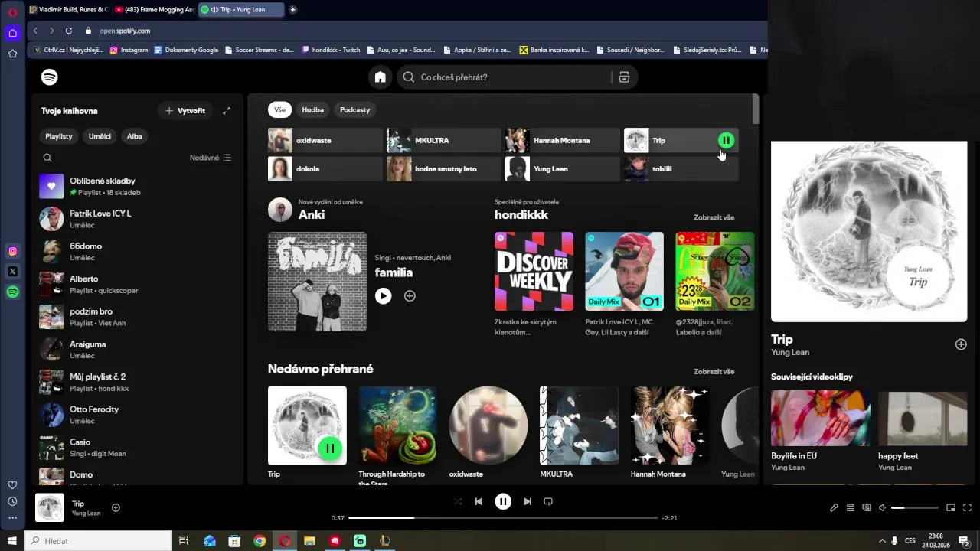
Task: Select the Vše filter chip
Action: point(279,110)
